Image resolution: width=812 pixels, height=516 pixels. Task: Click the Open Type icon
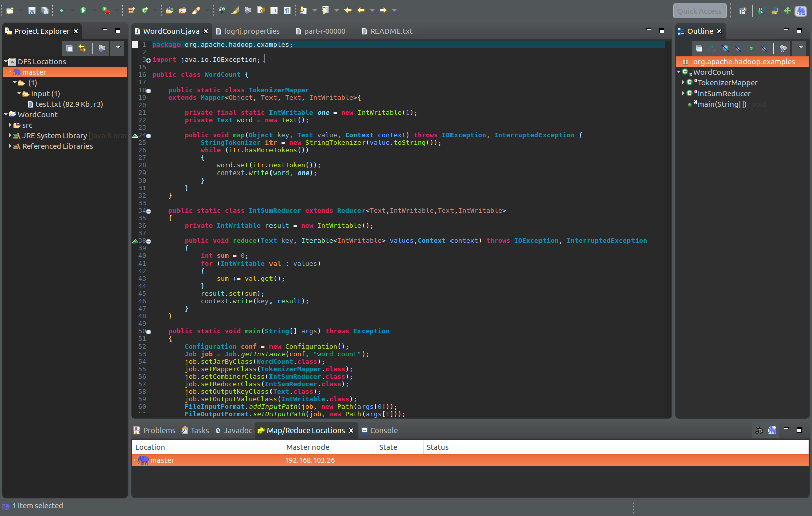170,10
